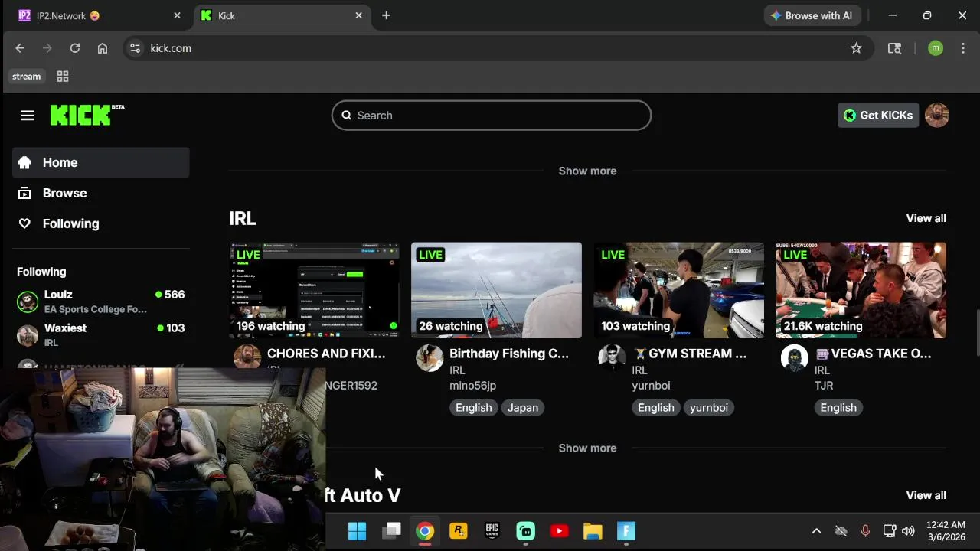Open the VEGAS TAKE O... title link
The width and height of the screenshot is (980, 551).
[x=873, y=354]
